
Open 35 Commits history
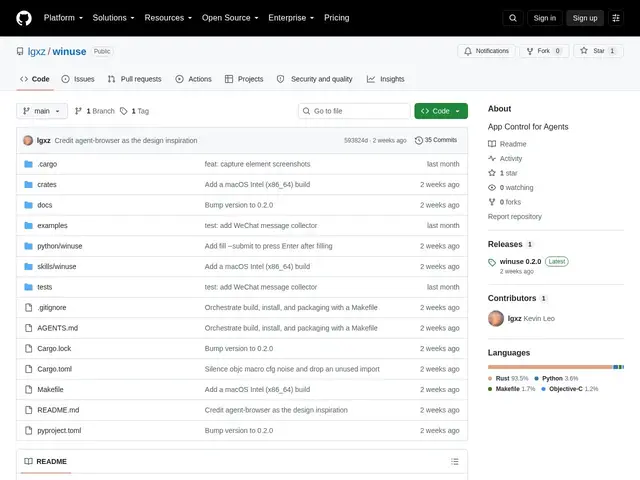click(x=436, y=140)
